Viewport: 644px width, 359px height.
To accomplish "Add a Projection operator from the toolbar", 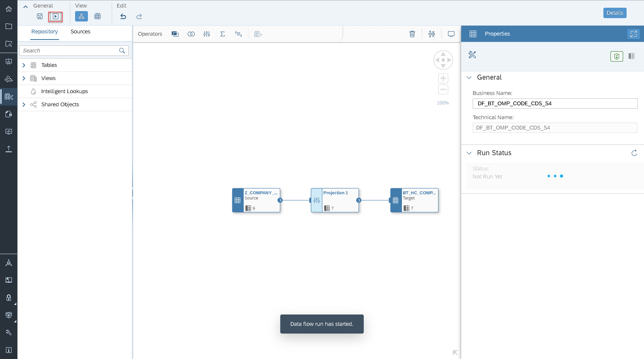I will (207, 34).
